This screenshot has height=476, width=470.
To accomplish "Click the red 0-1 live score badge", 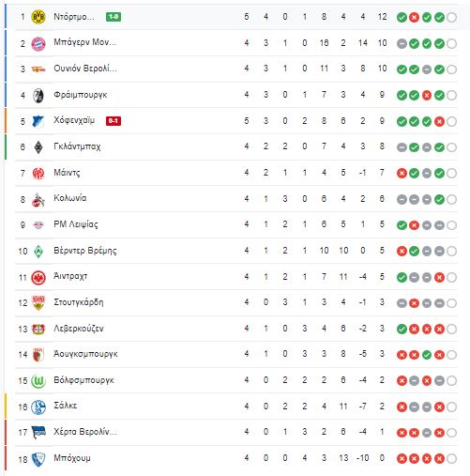I will [x=114, y=121].
